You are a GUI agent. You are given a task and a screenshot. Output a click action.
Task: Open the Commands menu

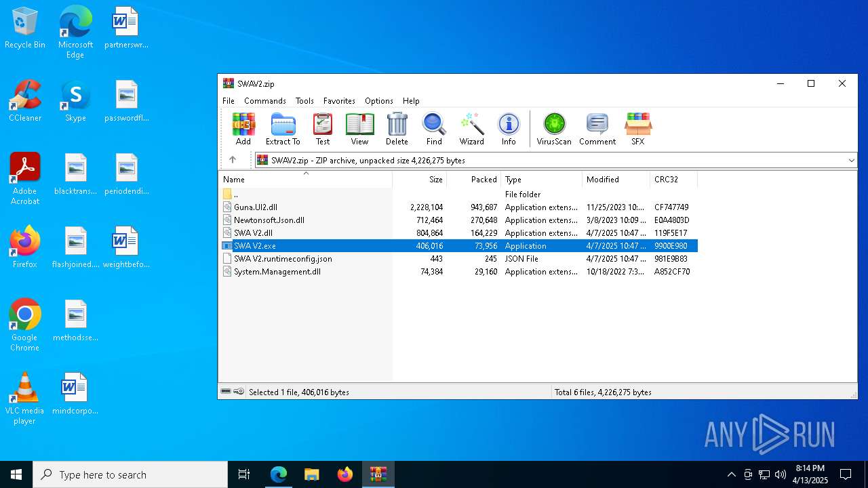pos(265,100)
